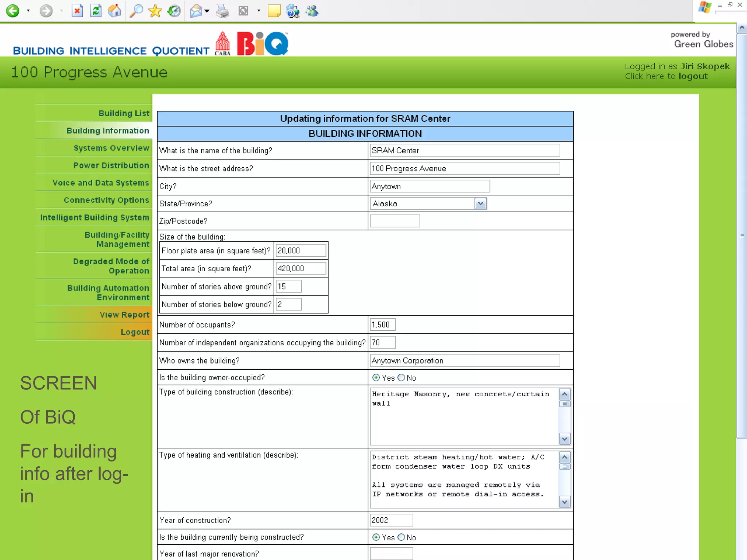Click the stories above ground field
The width and height of the screenshot is (747, 560).
(x=289, y=287)
